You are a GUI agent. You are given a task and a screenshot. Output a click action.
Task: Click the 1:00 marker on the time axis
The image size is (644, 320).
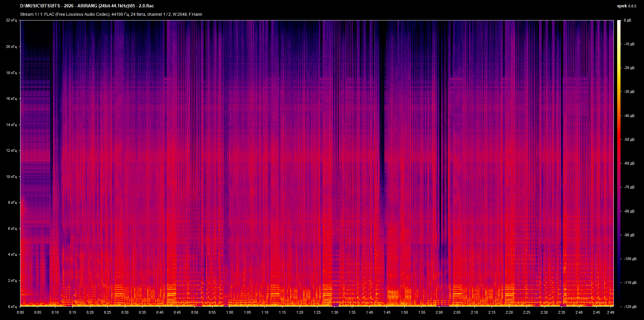[x=230, y=312]
